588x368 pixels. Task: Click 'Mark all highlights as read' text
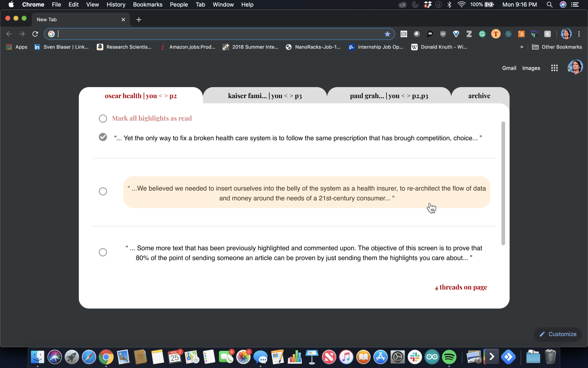pyautogui.click(x=152, y=118)
